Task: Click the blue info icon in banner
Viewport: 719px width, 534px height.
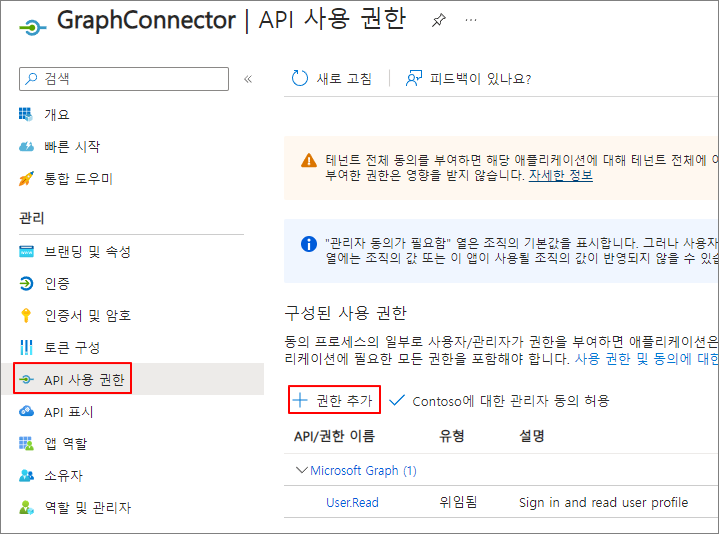Action: [309, 244]
